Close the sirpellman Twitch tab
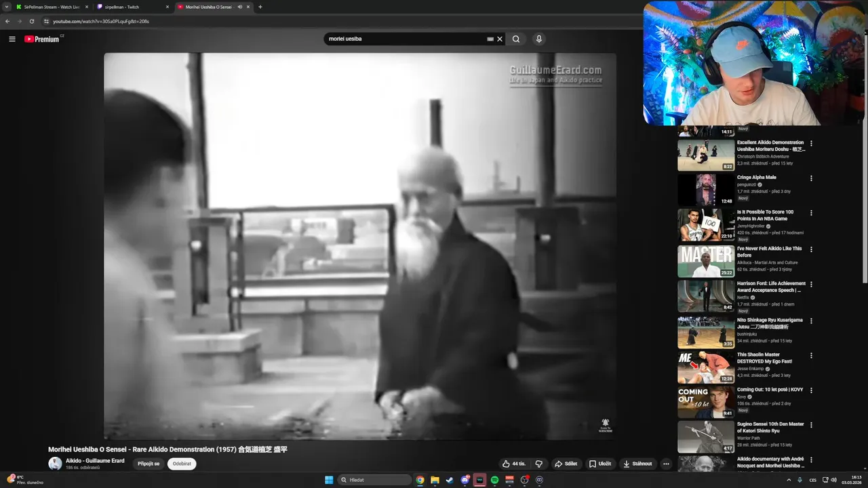 167,7
